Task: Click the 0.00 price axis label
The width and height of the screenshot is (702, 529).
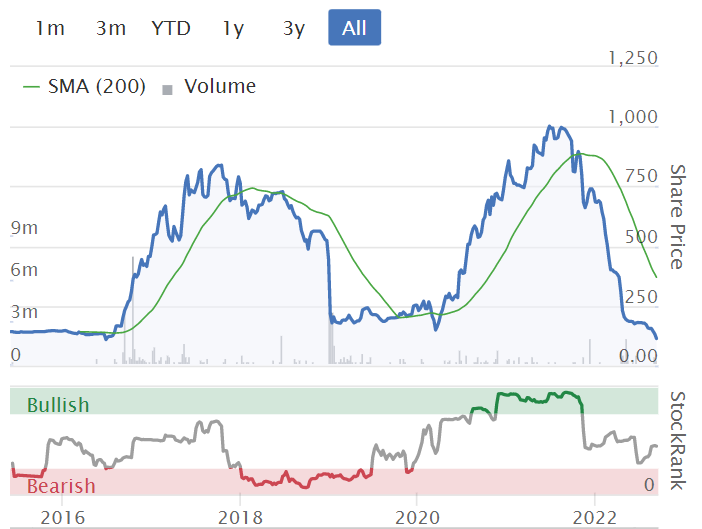Action: coord(638,356)
